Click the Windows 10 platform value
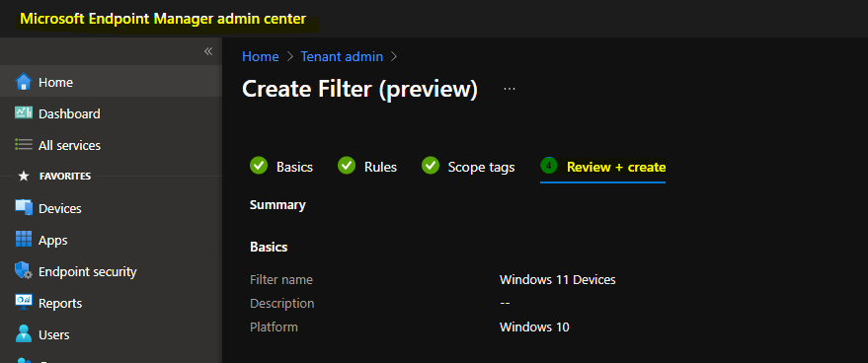 tap(534, 327)
